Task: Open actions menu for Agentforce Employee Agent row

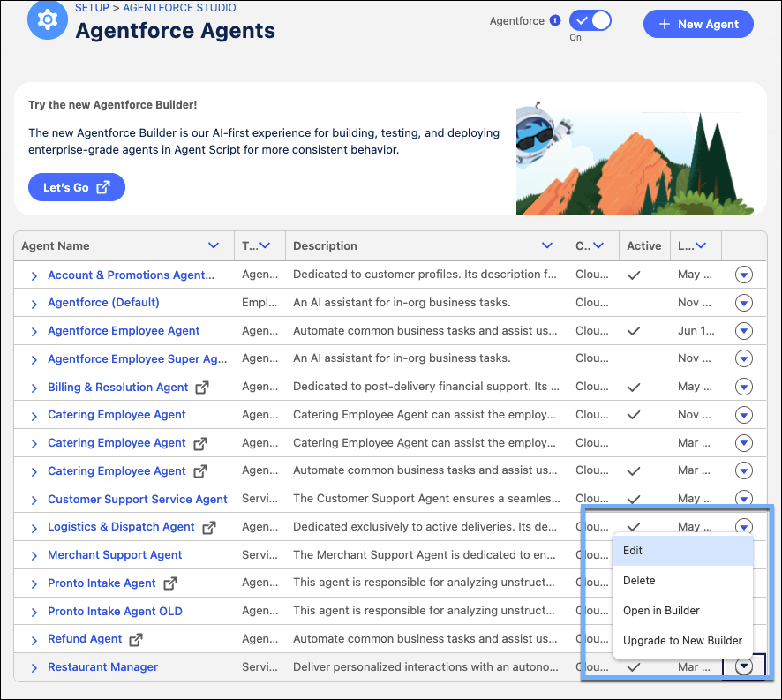Action: point(743,330)
